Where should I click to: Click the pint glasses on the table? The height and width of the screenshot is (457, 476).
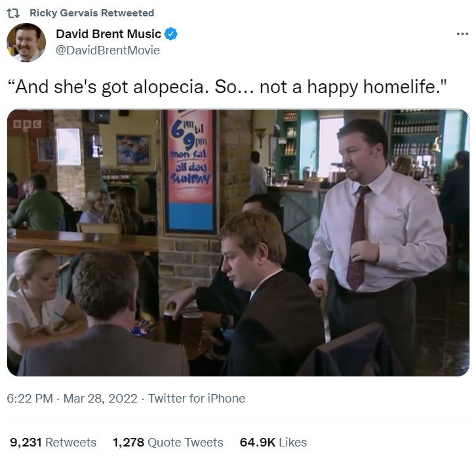point(184,330)
